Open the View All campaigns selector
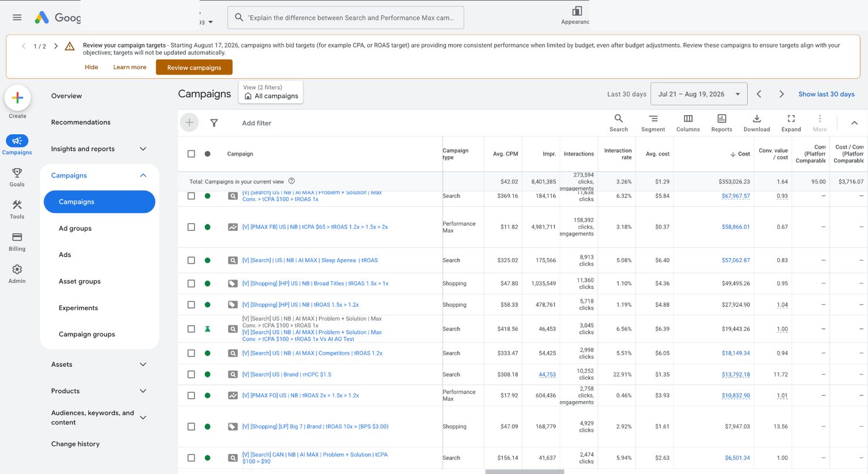The width and height of the screenshot is (868, 474). [x=271, y=92]
